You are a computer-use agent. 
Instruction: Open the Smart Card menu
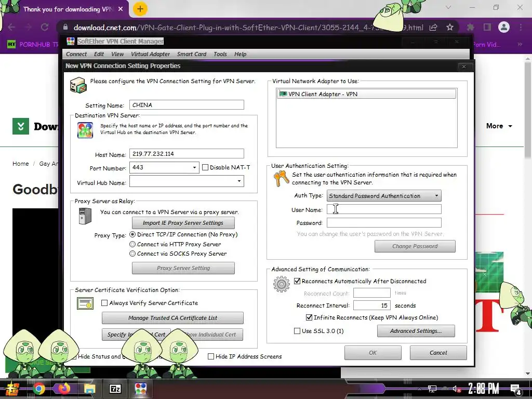[x=192, y=54]
